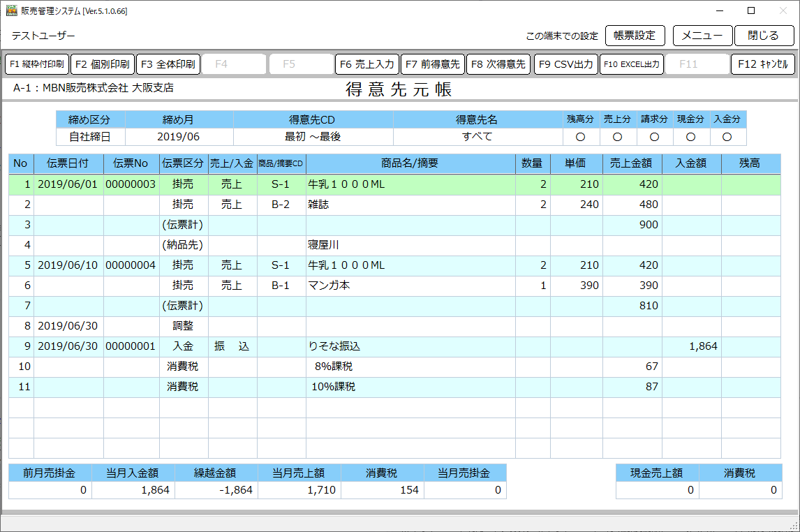Select slip number 00000001 cell
The width and height of the screenshot is (800, 532).
[x=131, y=346]
